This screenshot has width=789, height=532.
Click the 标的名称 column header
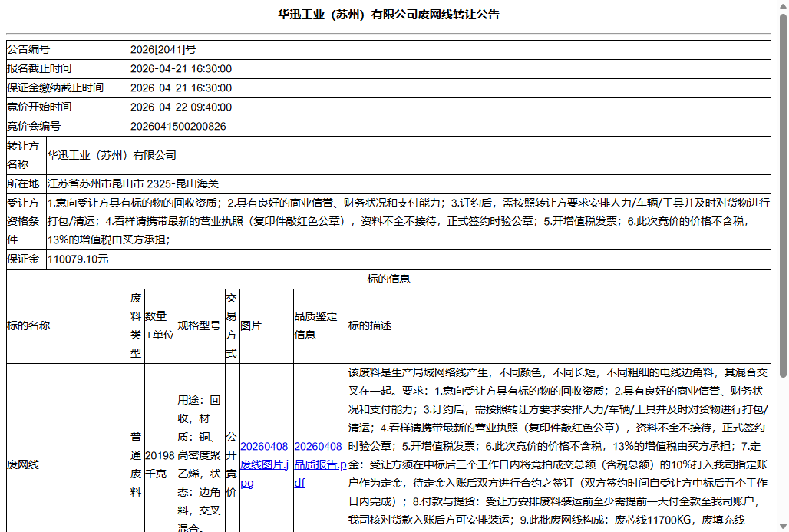click(x=68, y=325)
